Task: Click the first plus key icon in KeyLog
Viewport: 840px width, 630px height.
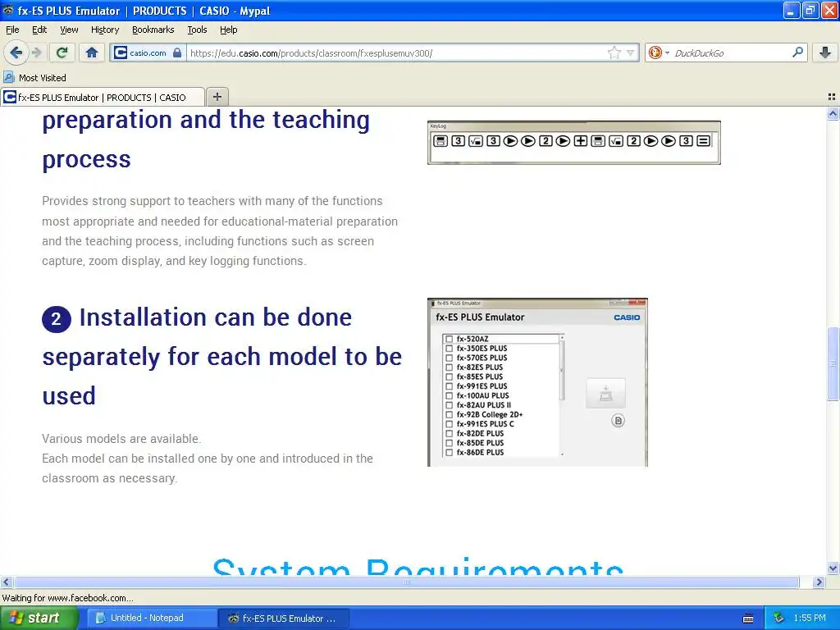Action: (580, 141)
